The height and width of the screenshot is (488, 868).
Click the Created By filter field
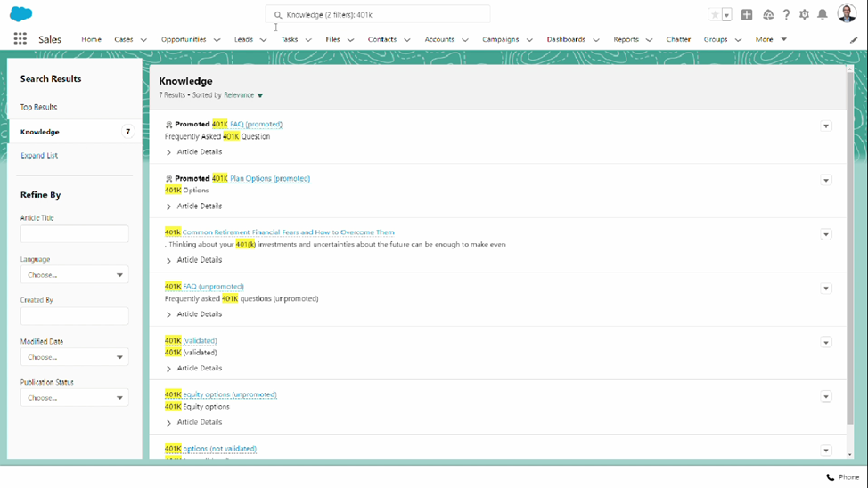75,316
